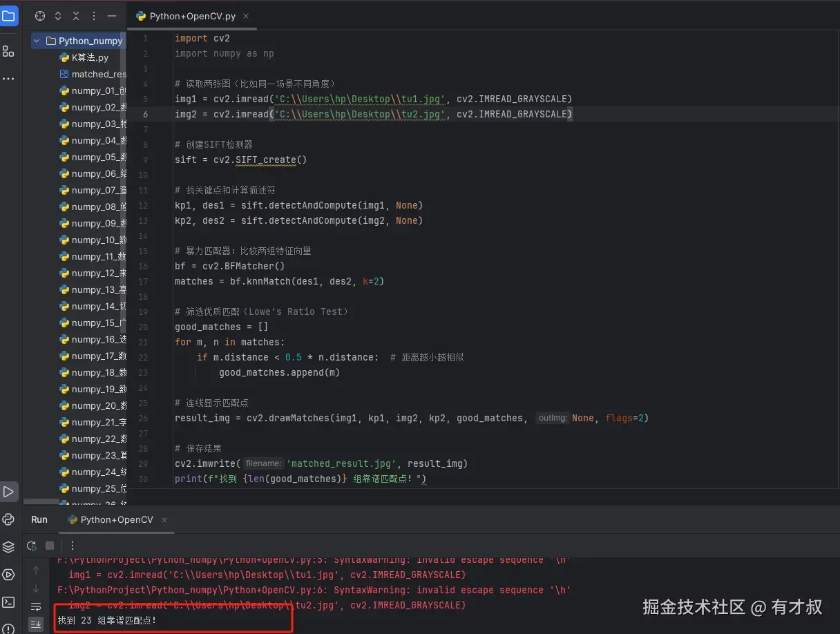840x634 pixels.
Task: Click the Run panel title label
Action: coord(39,519)
